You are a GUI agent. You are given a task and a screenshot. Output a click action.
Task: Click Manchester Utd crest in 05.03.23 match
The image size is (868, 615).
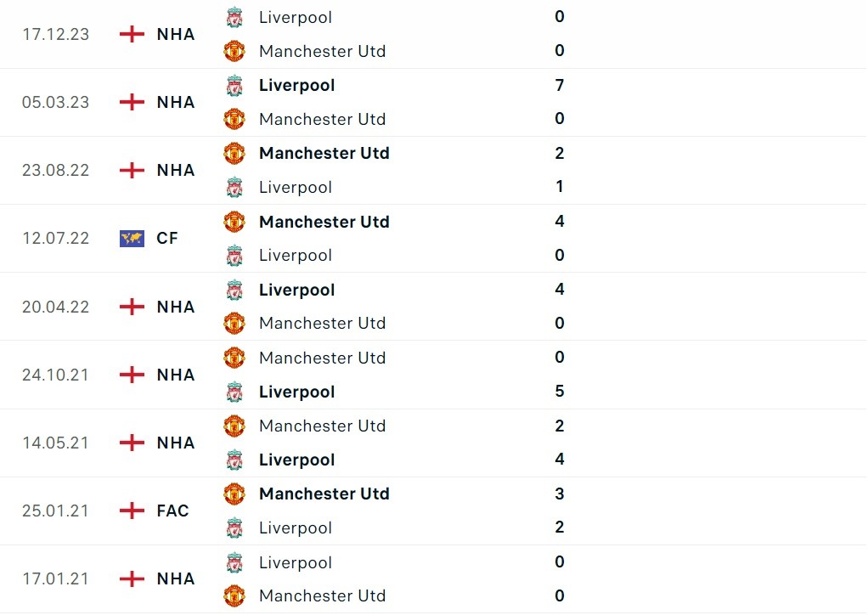click(x=234, y=119)
